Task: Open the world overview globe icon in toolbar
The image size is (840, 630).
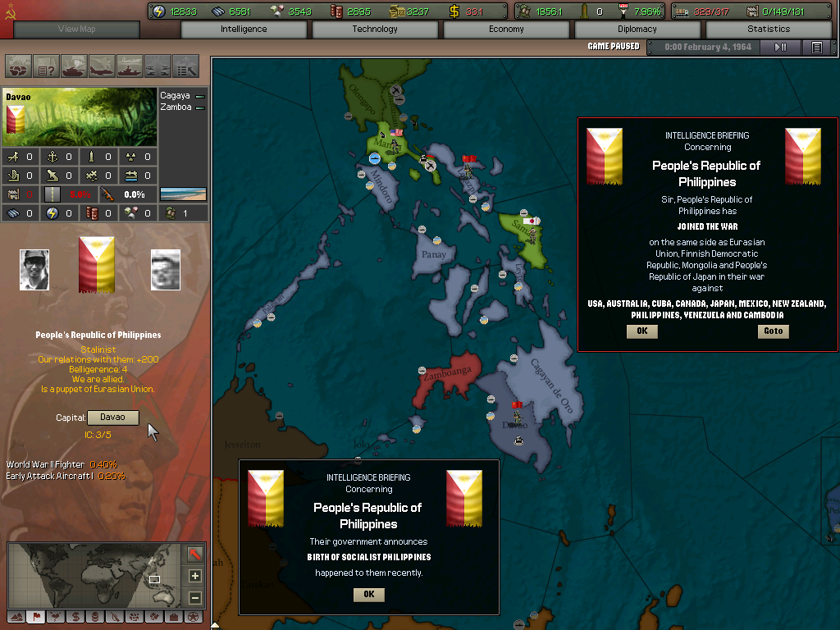Action: (18, 67)
